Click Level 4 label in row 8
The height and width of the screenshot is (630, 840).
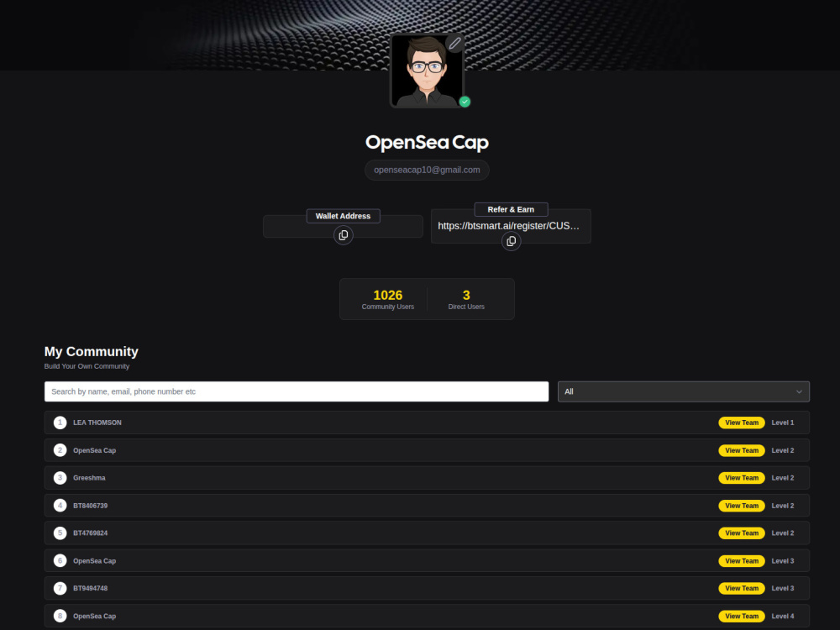pos(783,616)
